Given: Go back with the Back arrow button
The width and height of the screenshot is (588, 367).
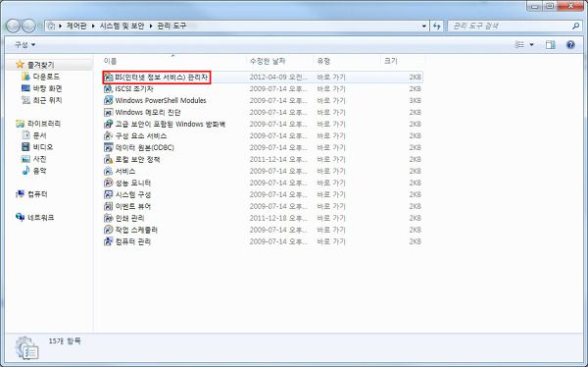Looking at the screenshot, I should click(13, 26).
